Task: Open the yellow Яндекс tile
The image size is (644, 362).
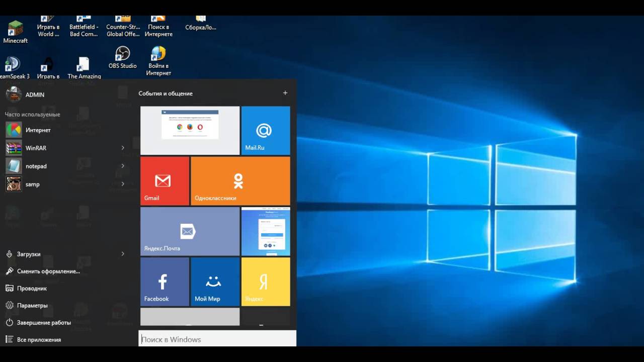Action: tap(266, 282)
